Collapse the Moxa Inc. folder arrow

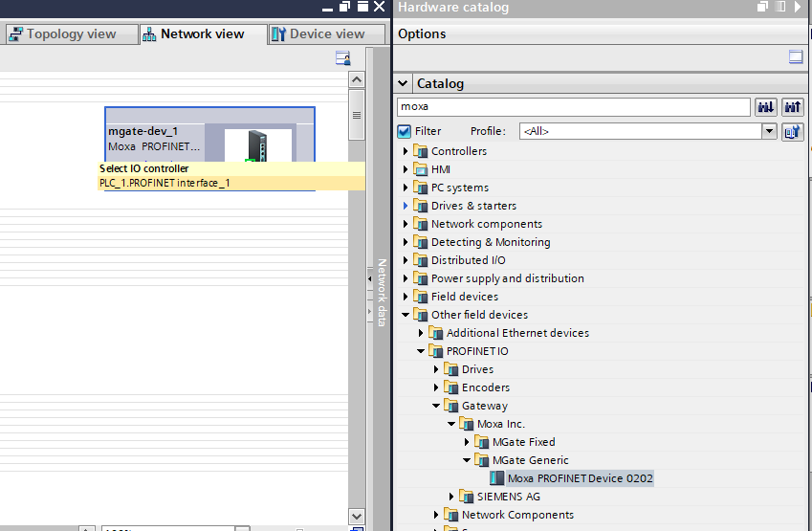click(451, 424)
